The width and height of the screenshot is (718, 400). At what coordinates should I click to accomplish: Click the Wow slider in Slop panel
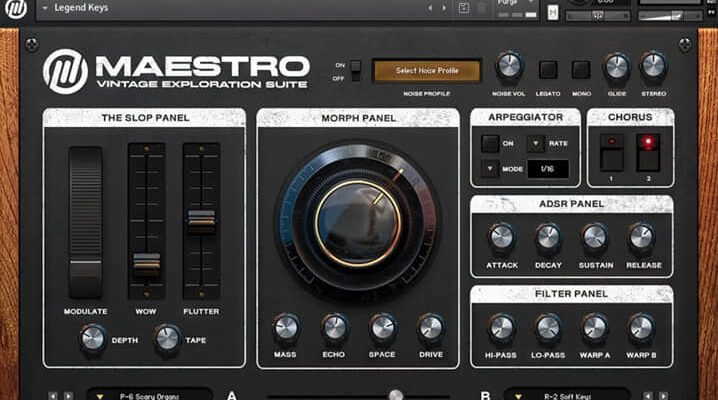coord(146,262)
